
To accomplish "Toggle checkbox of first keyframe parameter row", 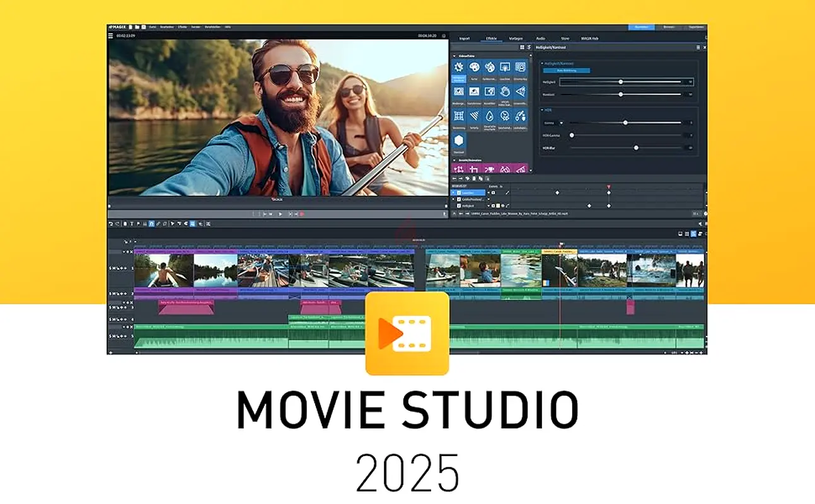I will [459, 192].
